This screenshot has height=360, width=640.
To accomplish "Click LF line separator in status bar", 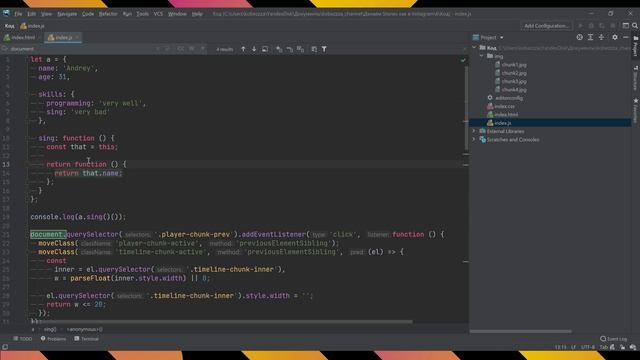I will pyautogui.click(x=573, y=347).
